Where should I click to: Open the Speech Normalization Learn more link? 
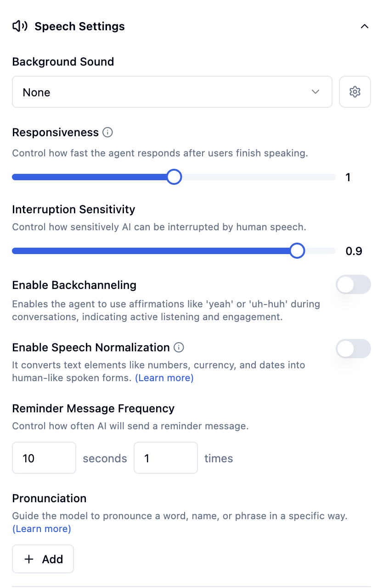tap(164, 377)
